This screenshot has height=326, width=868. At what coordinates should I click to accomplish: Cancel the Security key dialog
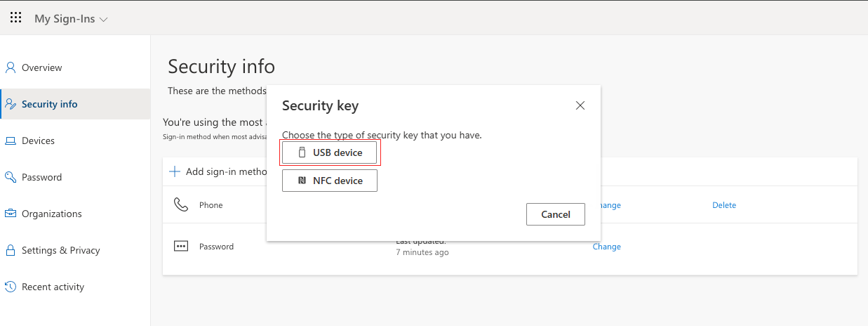point(555,214)
